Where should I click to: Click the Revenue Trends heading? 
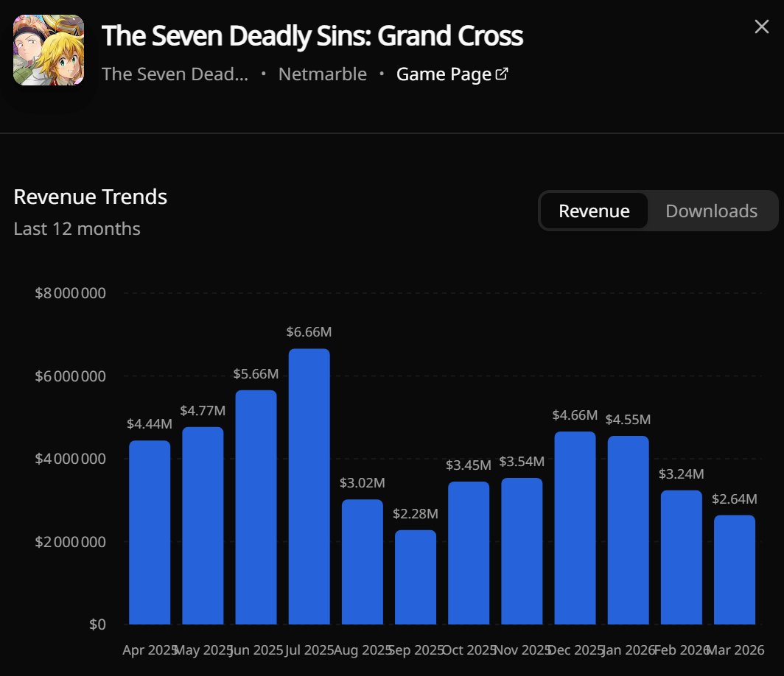pyautogui.click(x=91, y=197)
